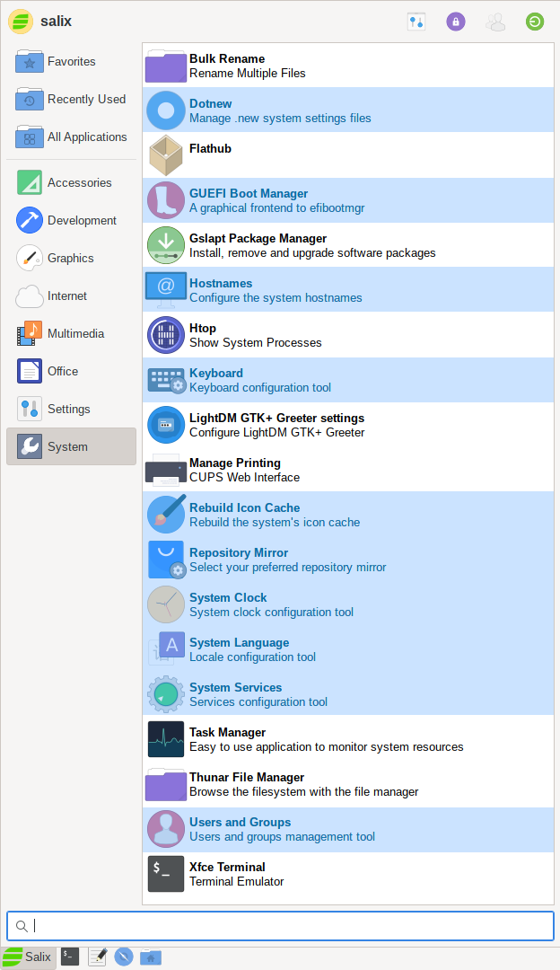Switch to the Settings category
The height and width of the screenshot is (970, 560).
[71, 410]
